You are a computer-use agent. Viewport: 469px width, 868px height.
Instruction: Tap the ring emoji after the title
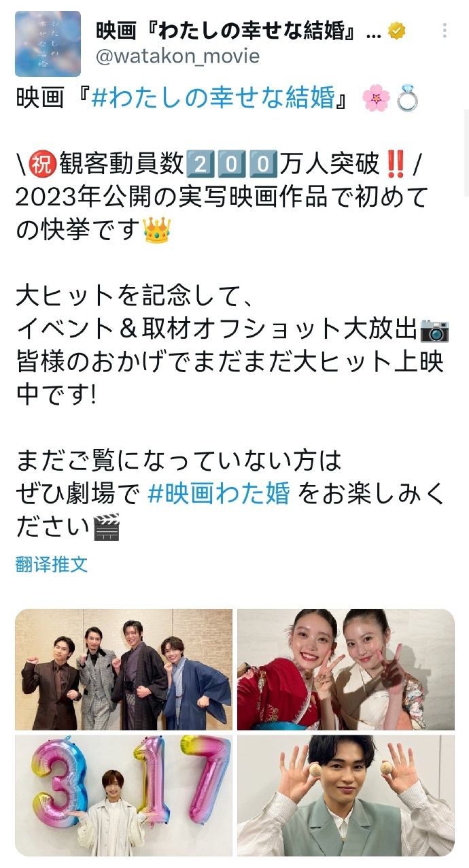(x=406, y=99)
